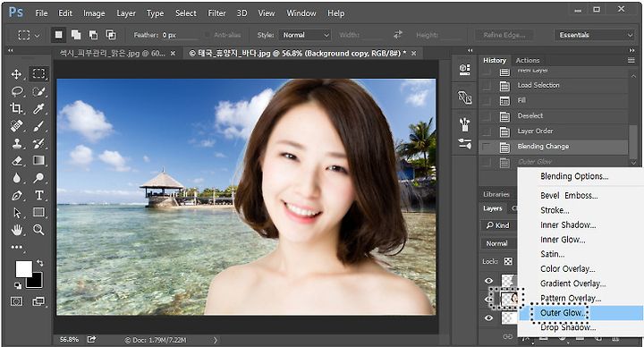Select the Spot Healing Brush tool
This screenshot has height=347, width=644.
pos(16,126)
